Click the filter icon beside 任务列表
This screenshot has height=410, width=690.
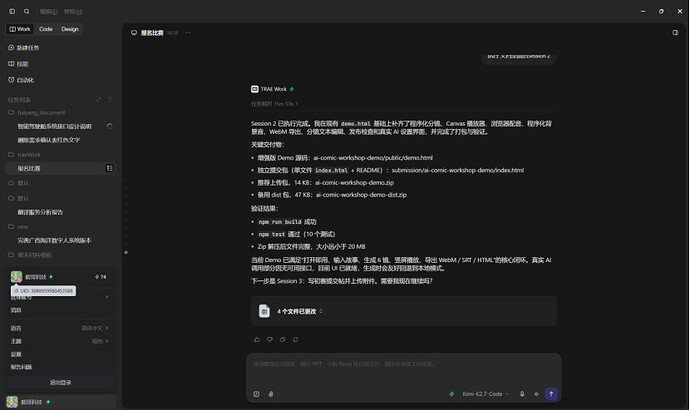(110, 100)
